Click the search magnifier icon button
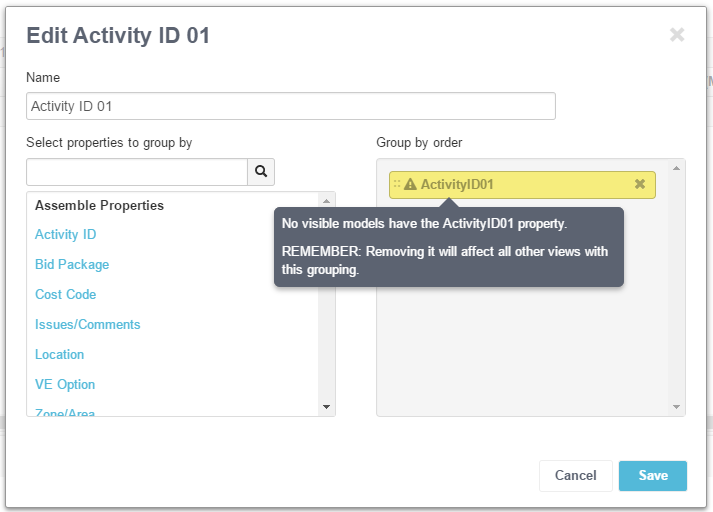Viewport: 713px width, 512px height. click(261, 172)
